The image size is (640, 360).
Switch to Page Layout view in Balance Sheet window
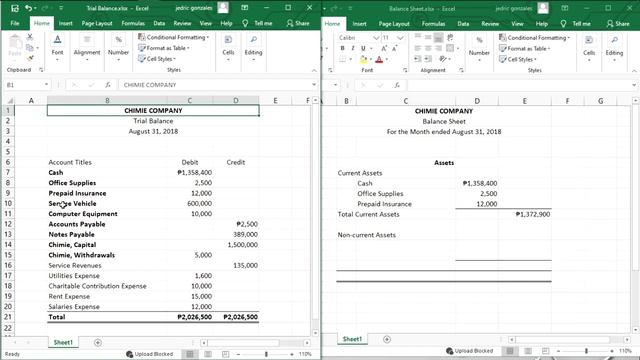click(528, 351)
